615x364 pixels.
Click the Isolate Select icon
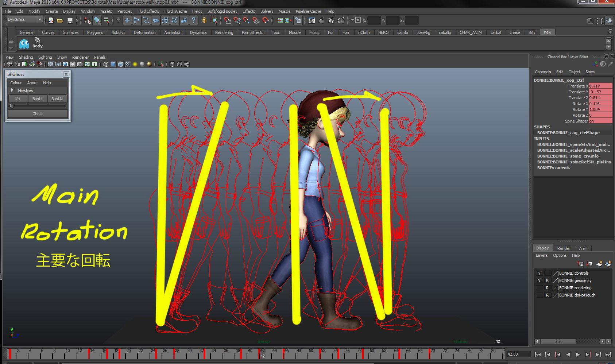click(161, 65)
